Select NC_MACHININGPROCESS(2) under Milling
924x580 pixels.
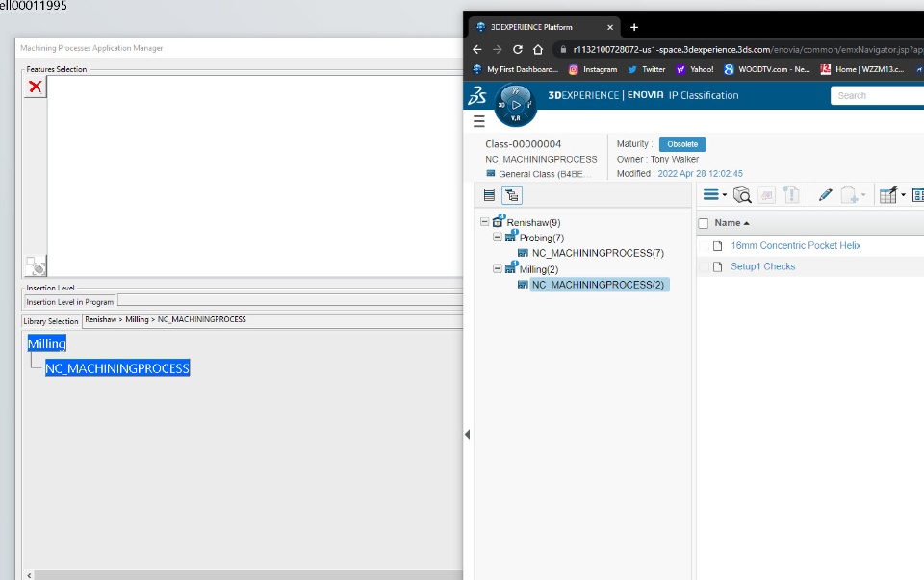pos(598,285)
